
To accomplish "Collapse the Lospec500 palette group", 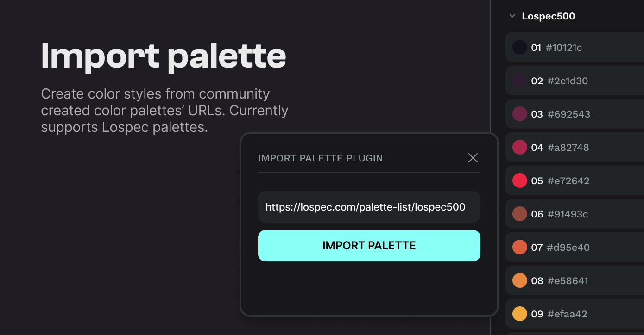I will (512, 16).
